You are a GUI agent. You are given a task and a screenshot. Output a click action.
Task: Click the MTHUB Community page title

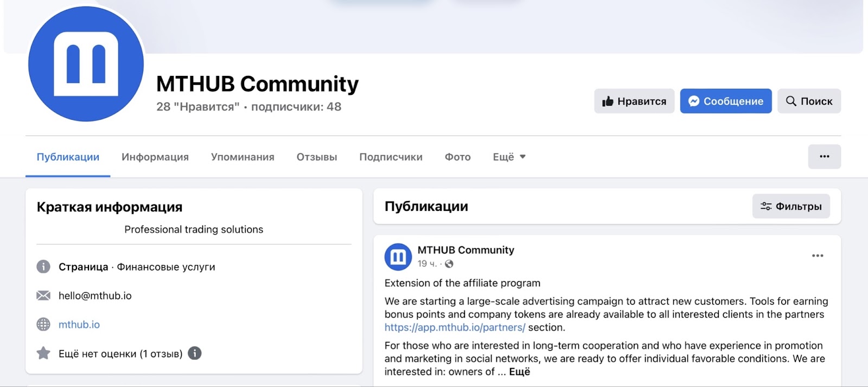[257, 84]
